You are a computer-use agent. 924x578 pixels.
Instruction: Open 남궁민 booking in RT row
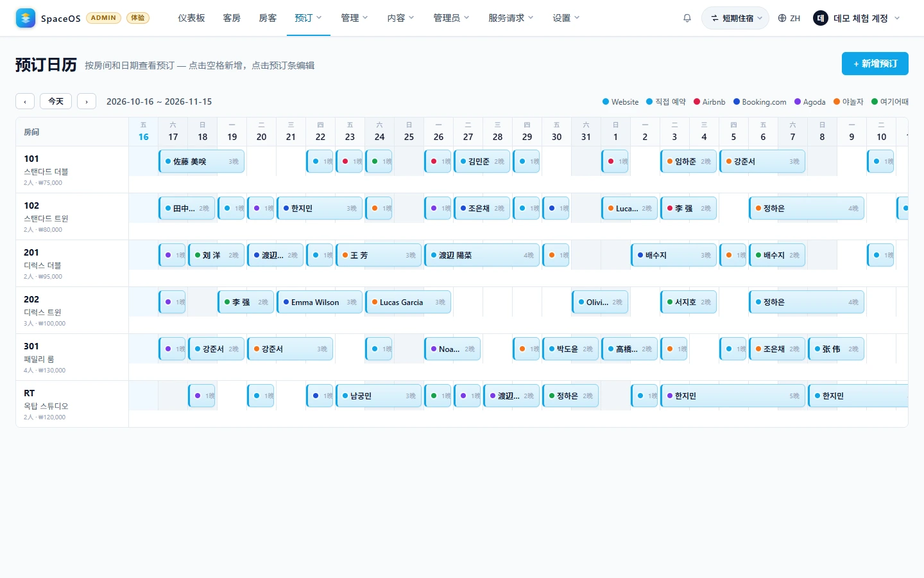click(379, 396)
